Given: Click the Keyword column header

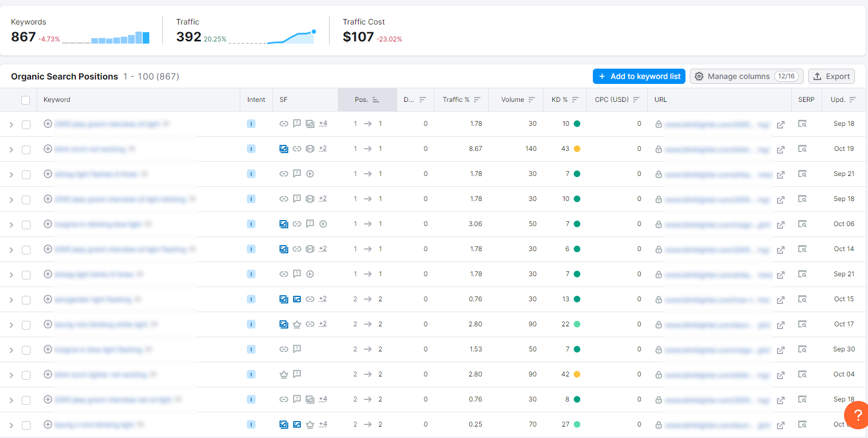Looking at the screenshot, I should coord(57,100).
